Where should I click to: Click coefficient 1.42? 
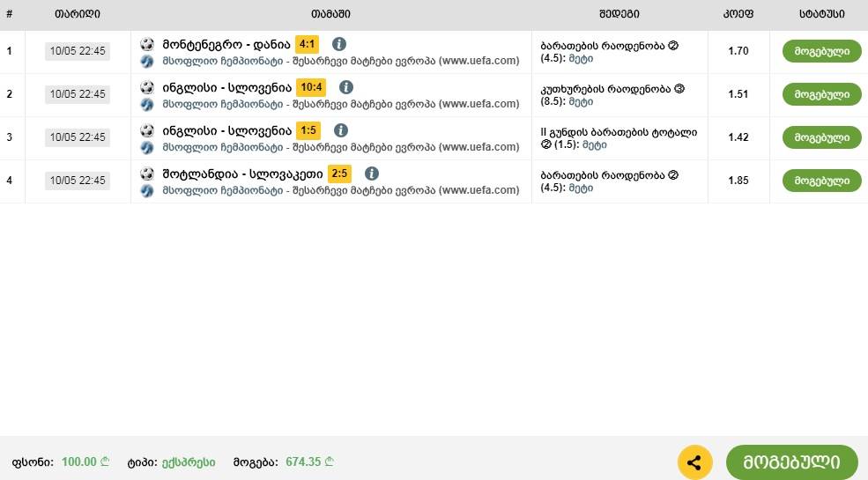(x=738, y=137)
